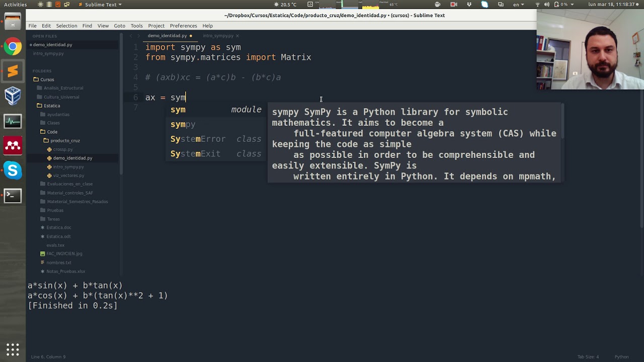
Task: Click the crossp.py Python file icon
Action: coord(49,149)
